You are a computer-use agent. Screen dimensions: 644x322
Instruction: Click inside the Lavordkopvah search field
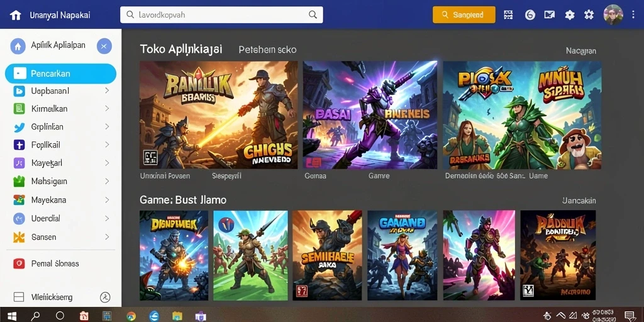tap(221, 15)
